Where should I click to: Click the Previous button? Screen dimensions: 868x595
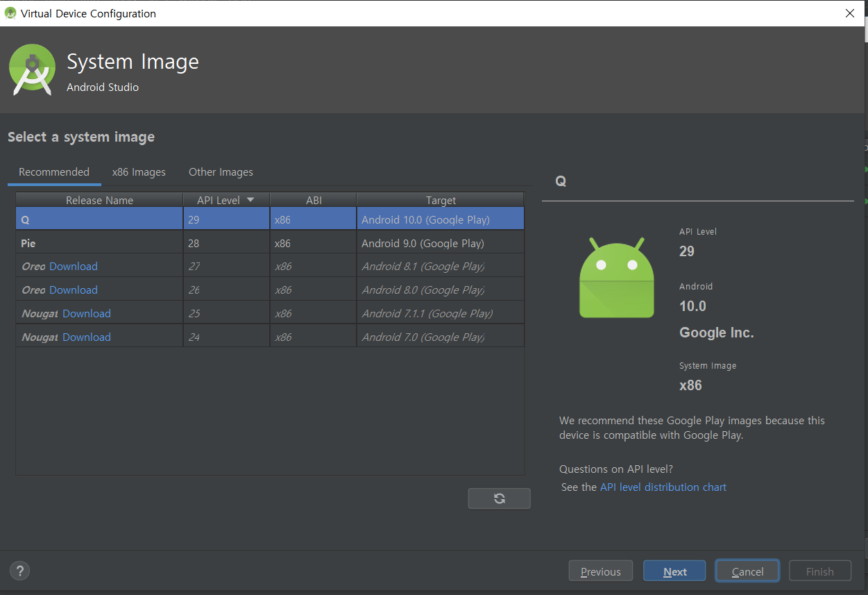pos(600,571)
